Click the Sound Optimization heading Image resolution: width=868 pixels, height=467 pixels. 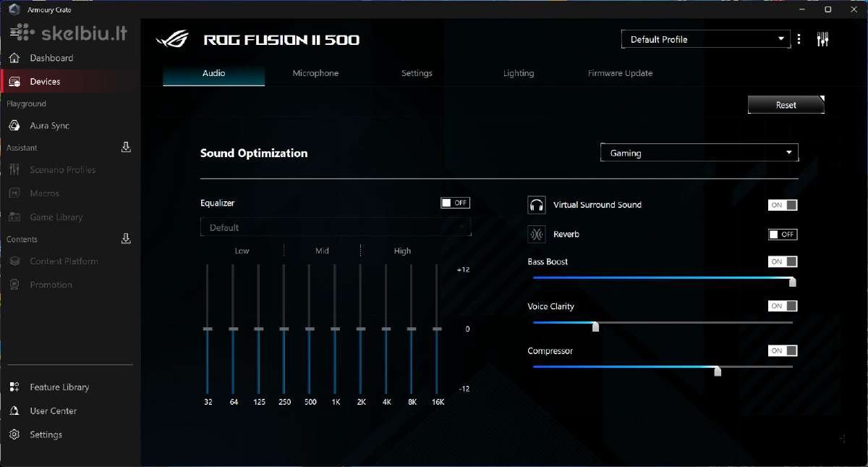tap(254, 153)
